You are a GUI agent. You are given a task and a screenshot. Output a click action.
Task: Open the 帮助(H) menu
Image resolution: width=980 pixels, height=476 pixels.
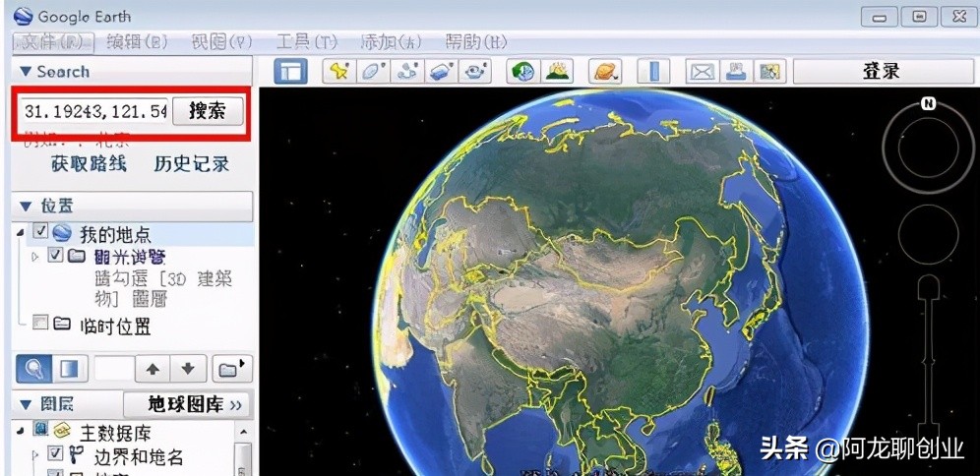475,42
